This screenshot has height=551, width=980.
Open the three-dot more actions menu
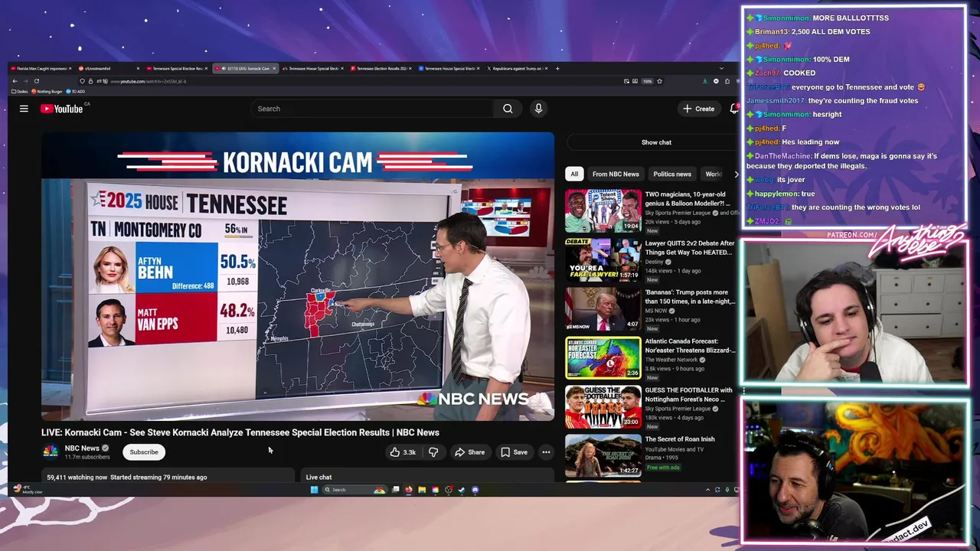click(x=546, y=452)
